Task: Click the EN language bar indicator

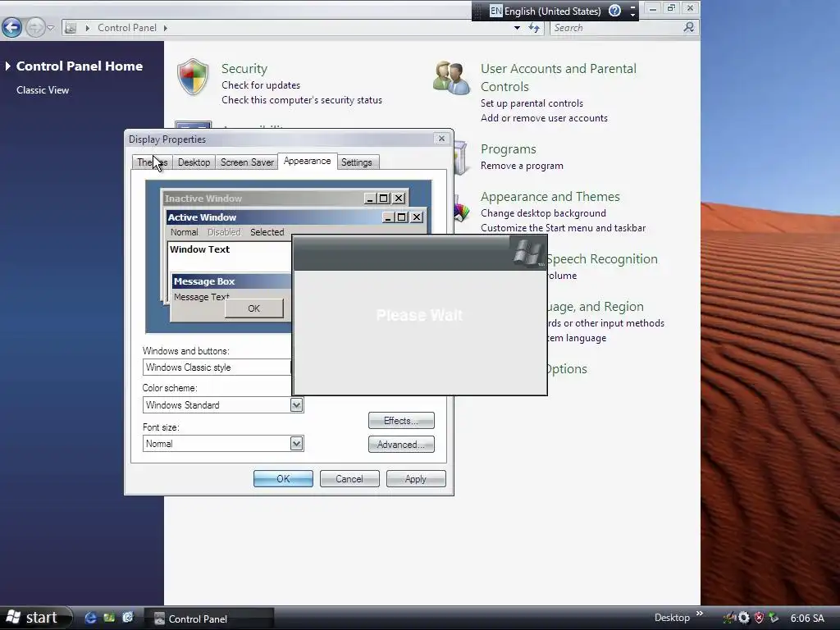Action: tap(496, 11)
